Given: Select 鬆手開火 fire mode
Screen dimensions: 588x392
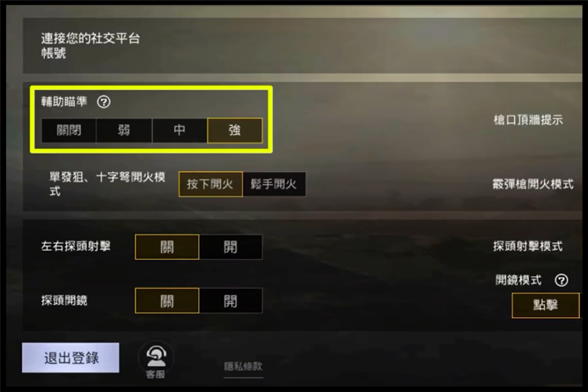Looking at the screenshot, I should (x=274, y=184).
